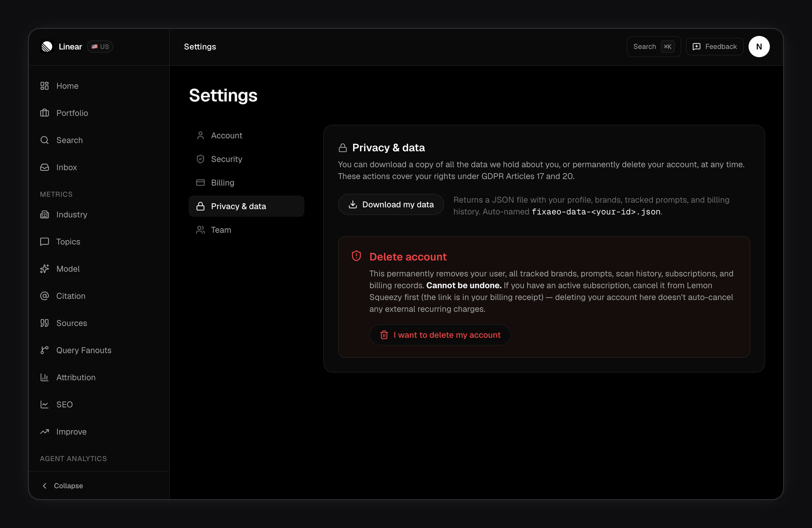This screenshot has height=528, width=812.
Task: Click the Delete account heading
Action: pos(408,257)
